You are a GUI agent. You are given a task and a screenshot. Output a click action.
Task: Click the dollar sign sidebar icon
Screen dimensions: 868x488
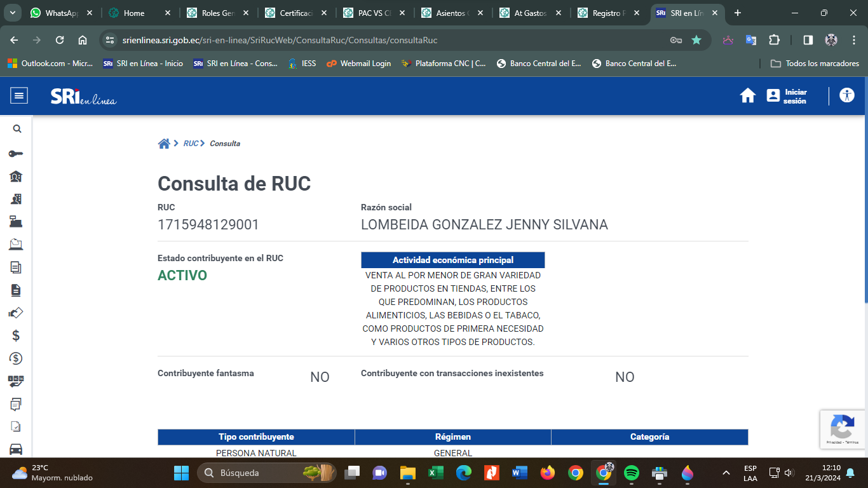click(x=16, y=335)
